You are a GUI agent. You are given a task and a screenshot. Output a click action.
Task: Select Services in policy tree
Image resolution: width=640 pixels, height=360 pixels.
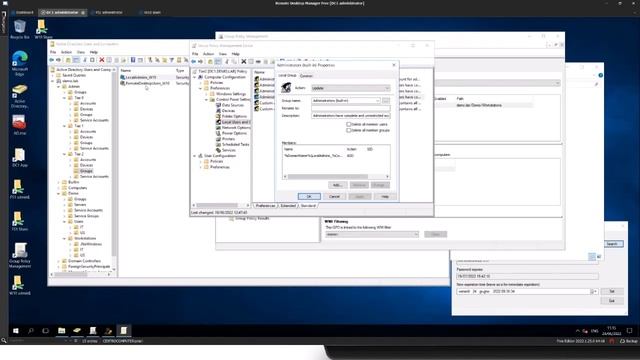tap(226, 150)
